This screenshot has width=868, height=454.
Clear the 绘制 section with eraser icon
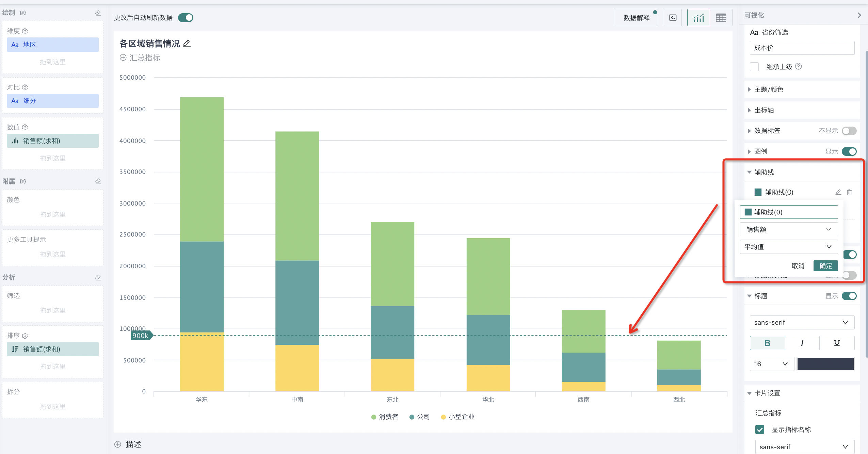[98, 13]
